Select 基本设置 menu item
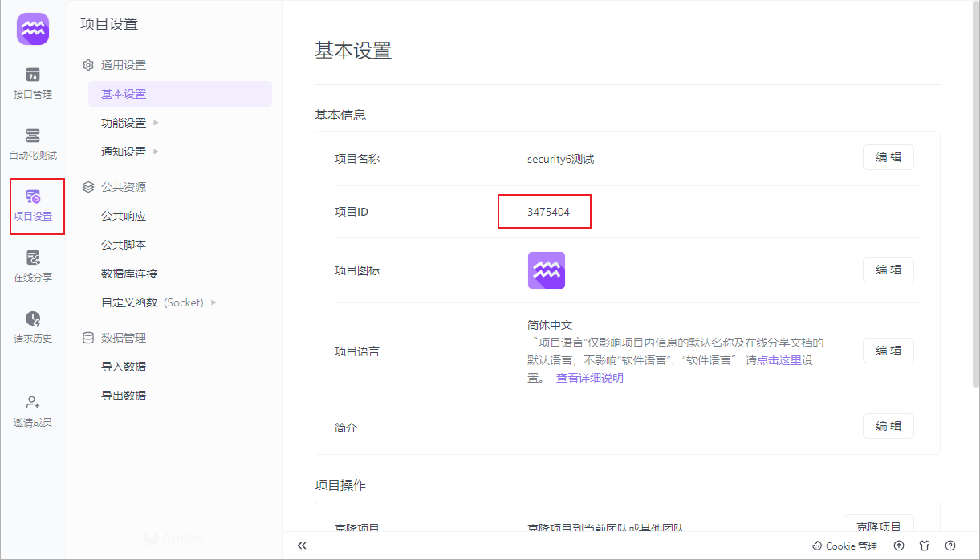Image resolution: width=980 pixels, height=560 pixels. click(x=180, y=94)
